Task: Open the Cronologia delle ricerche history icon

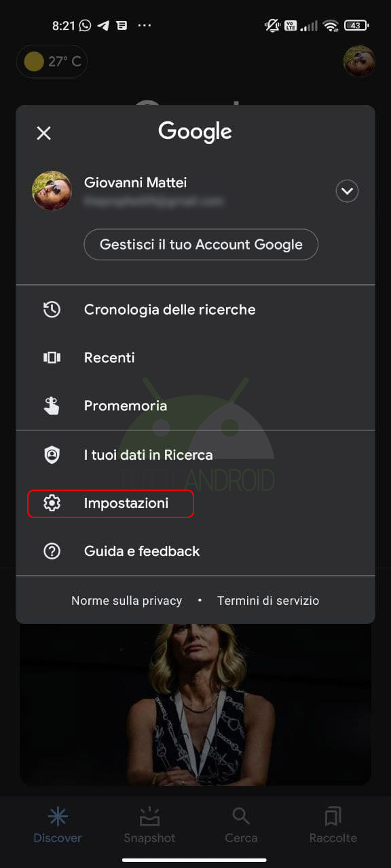Action: coord(52,310)
